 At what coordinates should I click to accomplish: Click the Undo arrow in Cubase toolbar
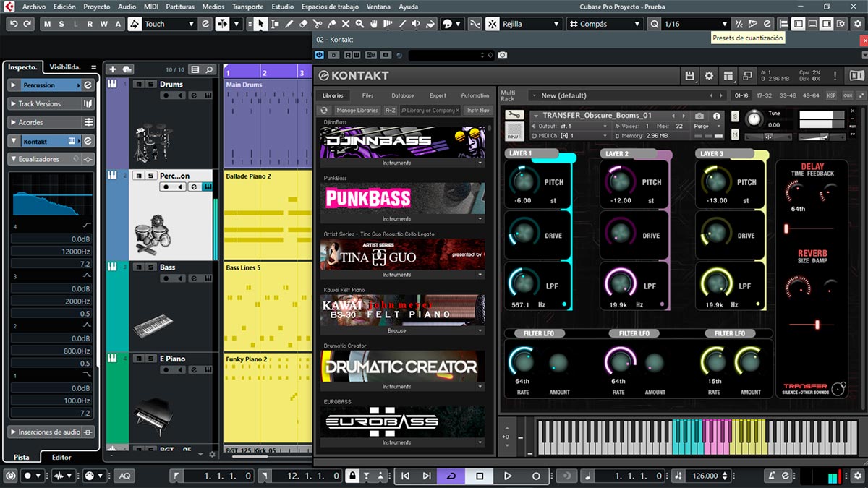14,24
